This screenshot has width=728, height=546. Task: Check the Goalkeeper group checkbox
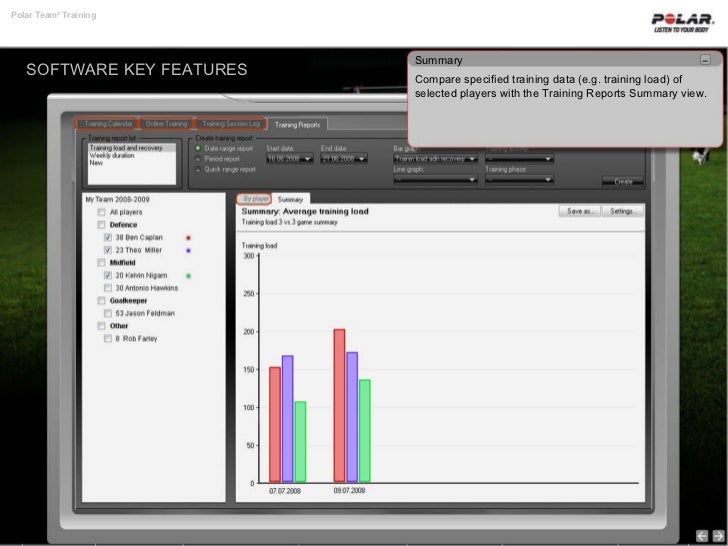tap(101, 301)
